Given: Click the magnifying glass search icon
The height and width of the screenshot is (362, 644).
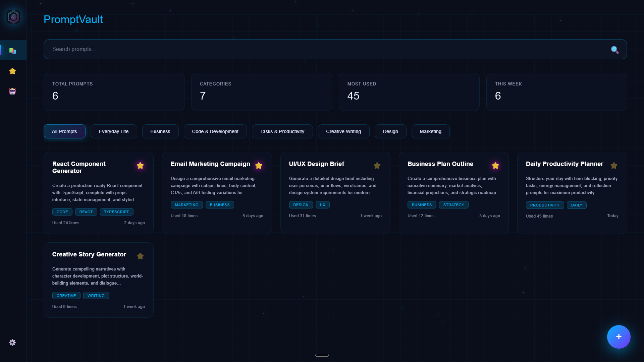Looking at the screenshot, I should tap(615, 49).
